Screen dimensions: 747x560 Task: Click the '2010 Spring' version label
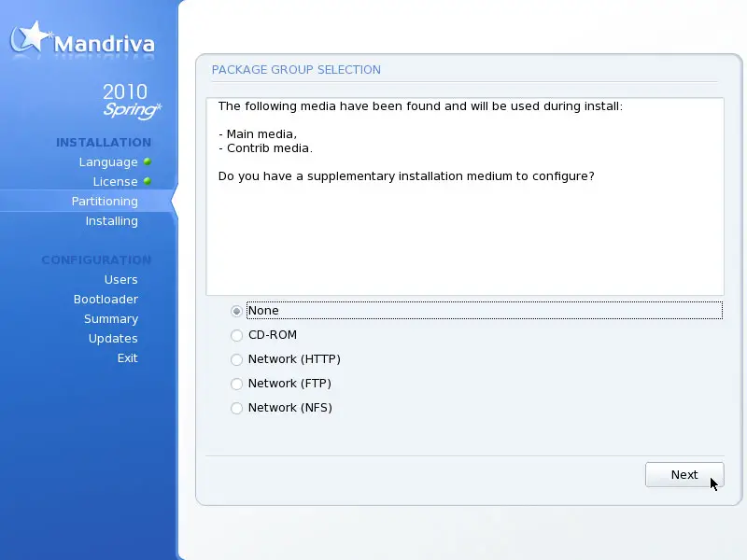coord(132,101)
